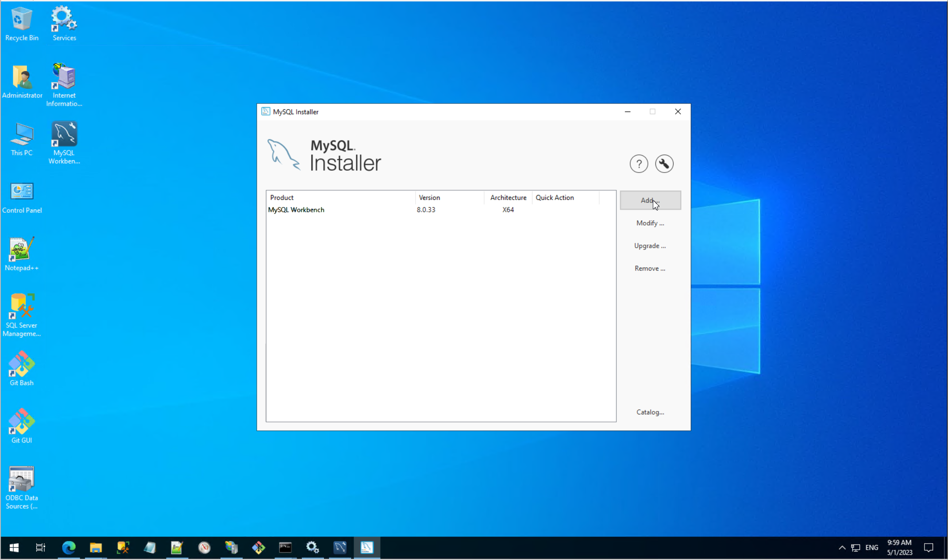948x560 pixels.
Task: Open ODBC Data Sources desktop icon
Action: click(x=22, y=487)
